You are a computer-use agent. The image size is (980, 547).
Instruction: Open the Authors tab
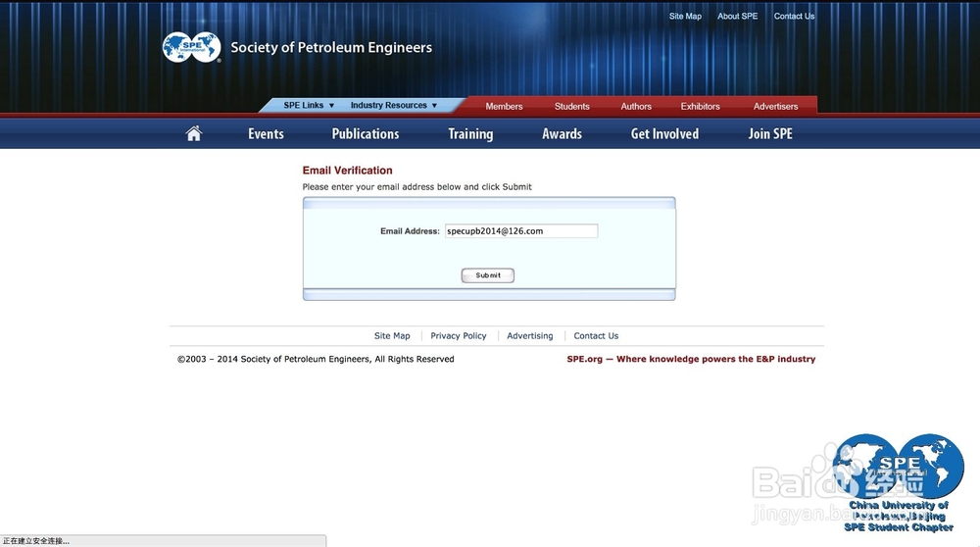(636, 106)
